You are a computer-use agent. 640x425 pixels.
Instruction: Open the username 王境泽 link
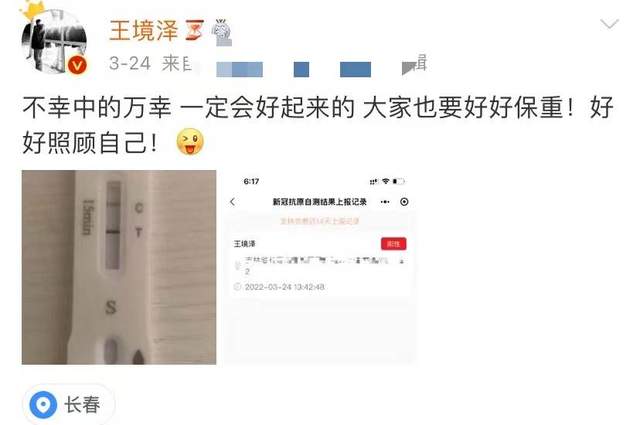(x=144, y=30)
